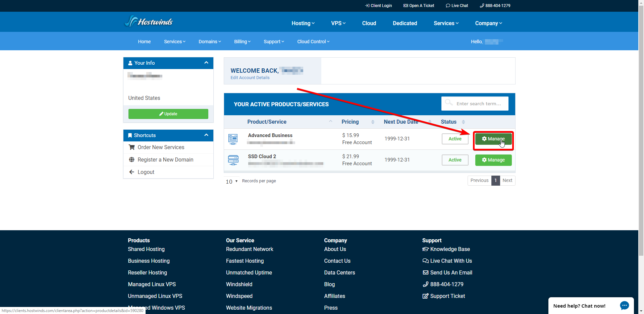
Task: Open the records per page dropdown
Action: pos(231,181)
